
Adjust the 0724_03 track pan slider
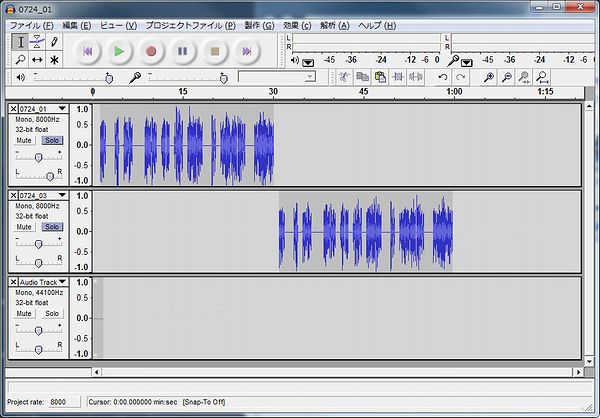(x=38, y=262)
